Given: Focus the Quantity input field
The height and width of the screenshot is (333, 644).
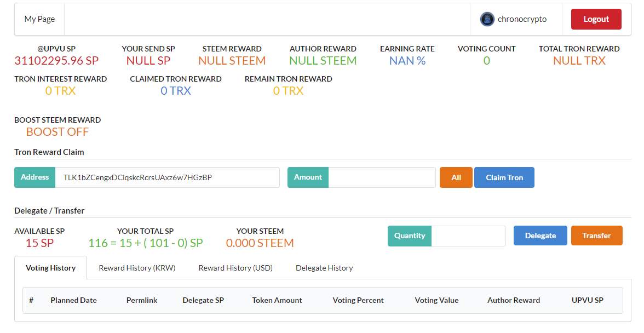Looking at the screenshot, I should pos(468,236).
